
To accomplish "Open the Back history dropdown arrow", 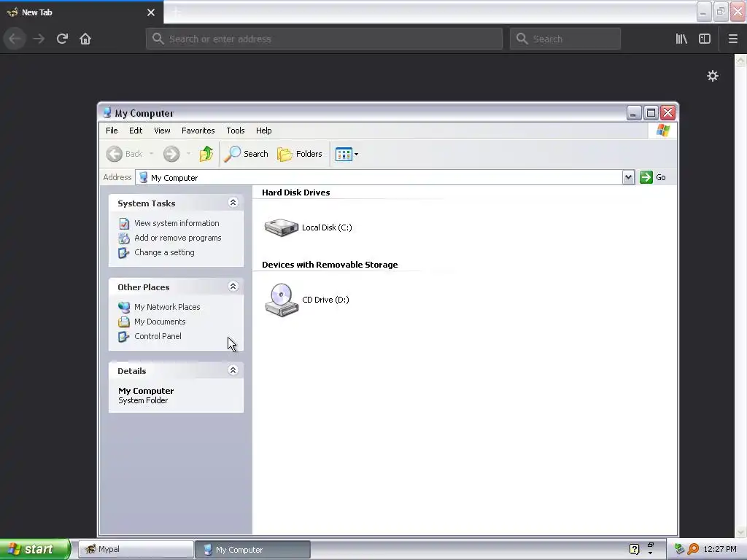I will (152, 154).
